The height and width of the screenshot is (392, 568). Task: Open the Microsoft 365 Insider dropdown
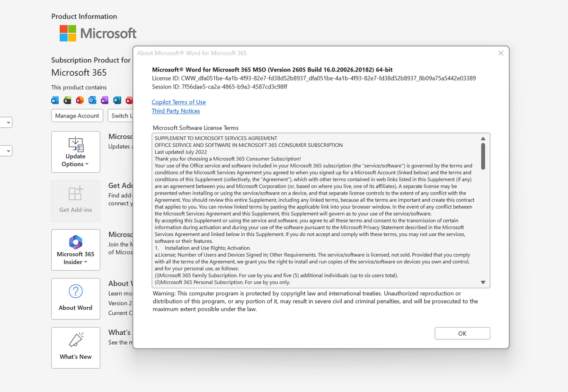point(76,250)
